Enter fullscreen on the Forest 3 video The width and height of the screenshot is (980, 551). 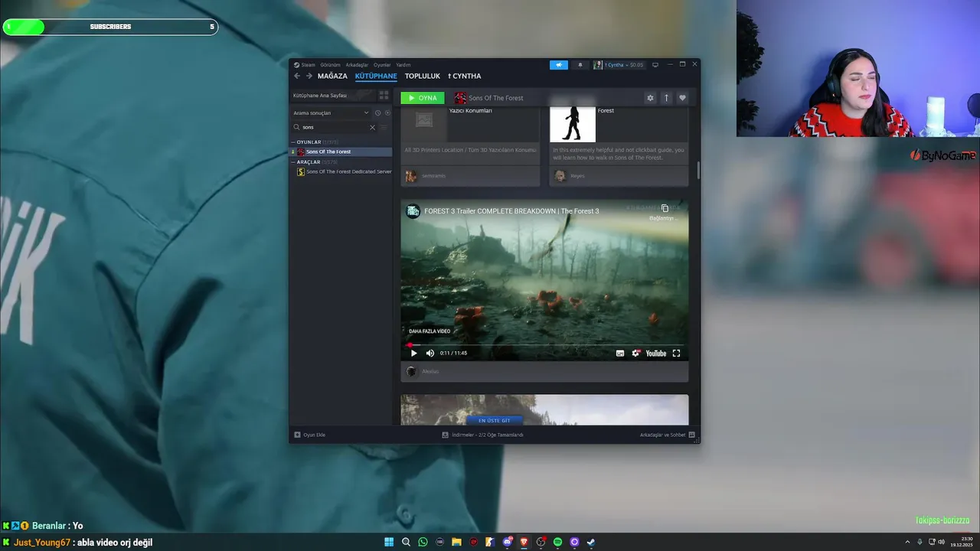tap(676, 354)
